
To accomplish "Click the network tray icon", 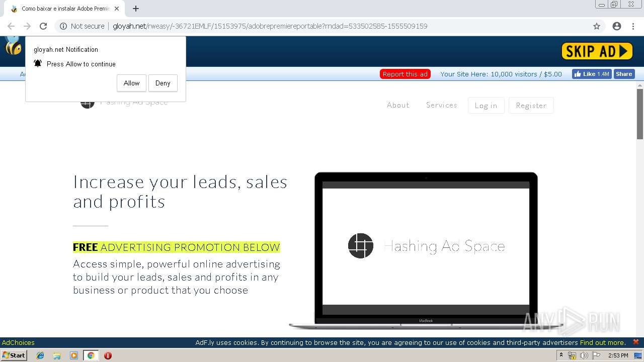I will click(x=572, y=355).
